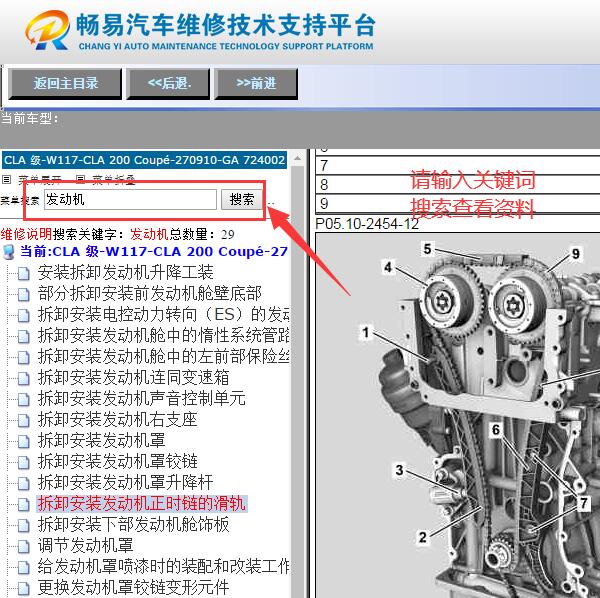Go back using the <<后退 button
The width and height of the screenshot is (600, 598).
click(168, 84)
